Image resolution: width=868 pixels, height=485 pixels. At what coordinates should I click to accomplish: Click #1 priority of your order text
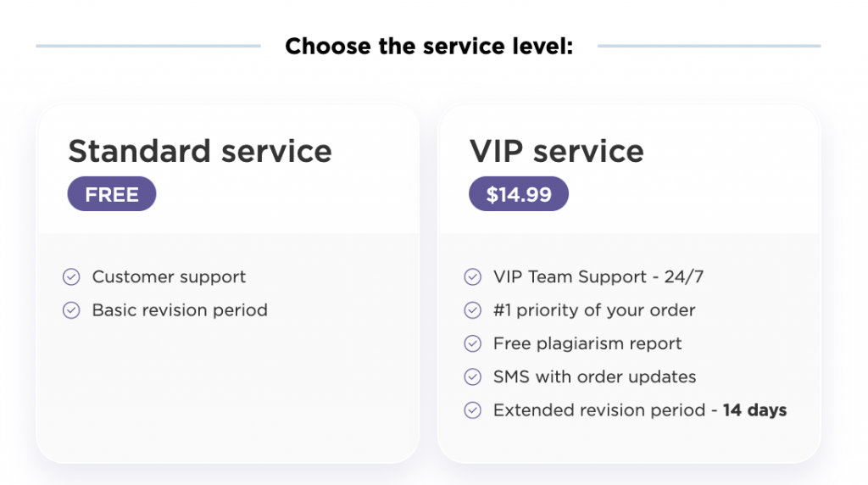click(x=594, y=310)
